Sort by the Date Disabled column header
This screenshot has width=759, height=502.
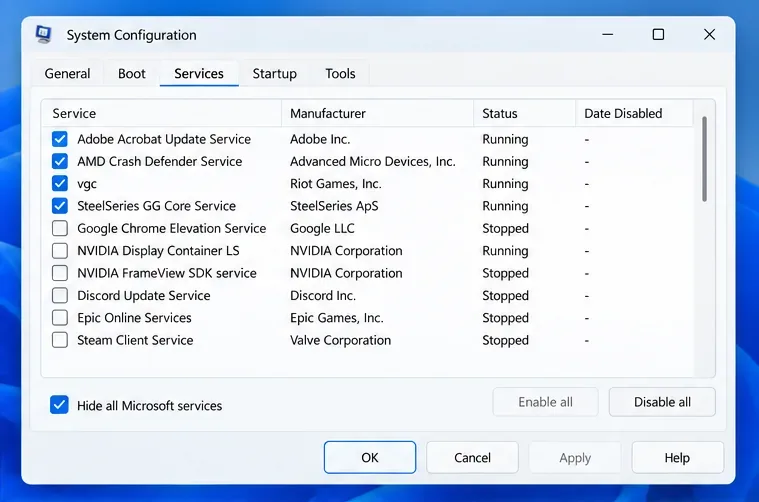click(x=635, y=113)
